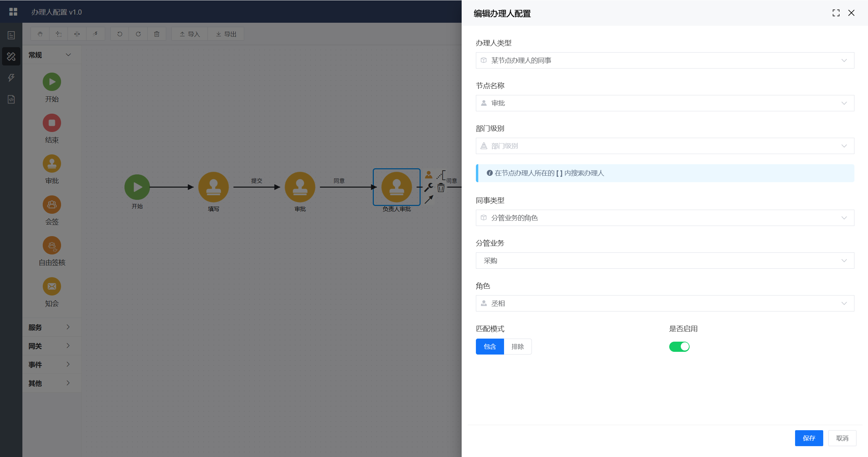Click the fullscreen expand icon in dialog header
Image resolution: width=868 pixels, height=457 pixels.
[x=836, y=13]
